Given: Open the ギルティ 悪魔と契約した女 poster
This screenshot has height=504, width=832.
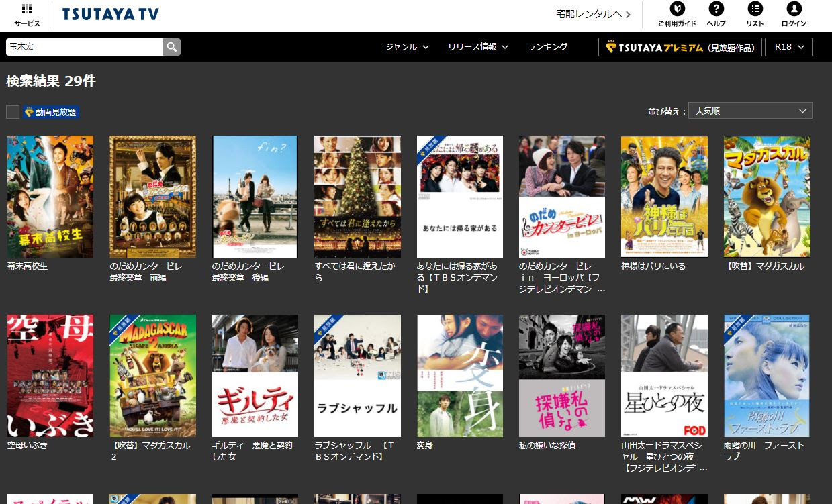Looking at the screenshot, I should [x=255, y=376].
